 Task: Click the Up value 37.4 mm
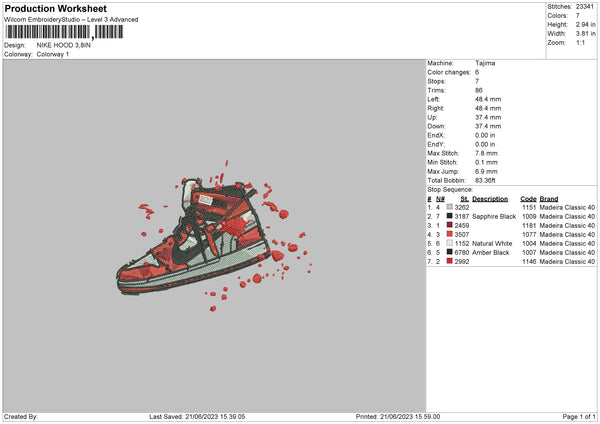pyautogui.click(x=488, y=117)
